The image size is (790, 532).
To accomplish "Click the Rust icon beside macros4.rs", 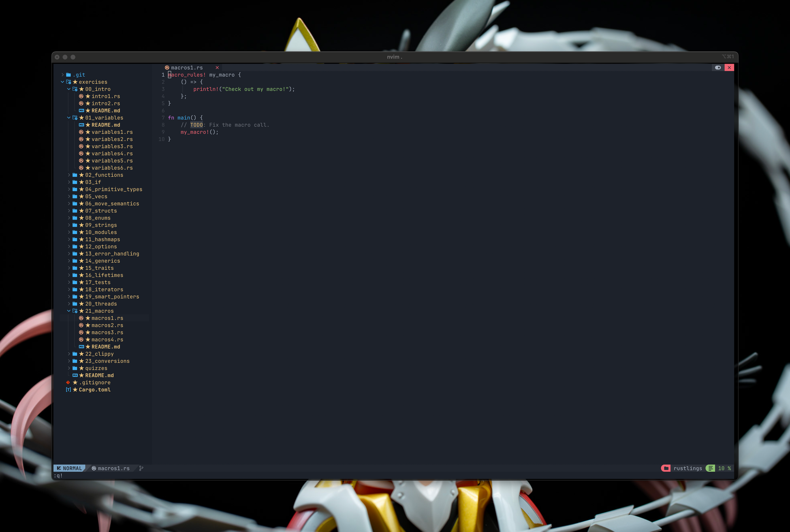I will pyautogui.click(x=81, y=340).
